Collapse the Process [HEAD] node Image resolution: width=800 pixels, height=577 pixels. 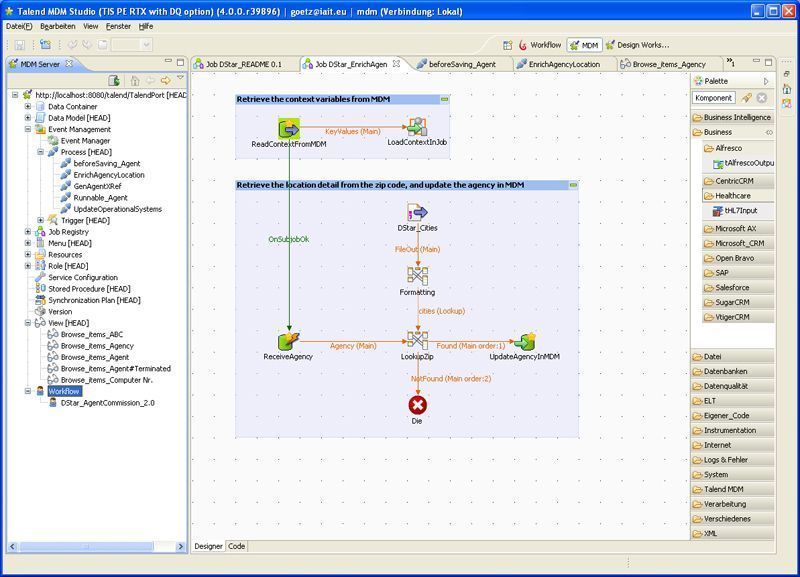41,152
